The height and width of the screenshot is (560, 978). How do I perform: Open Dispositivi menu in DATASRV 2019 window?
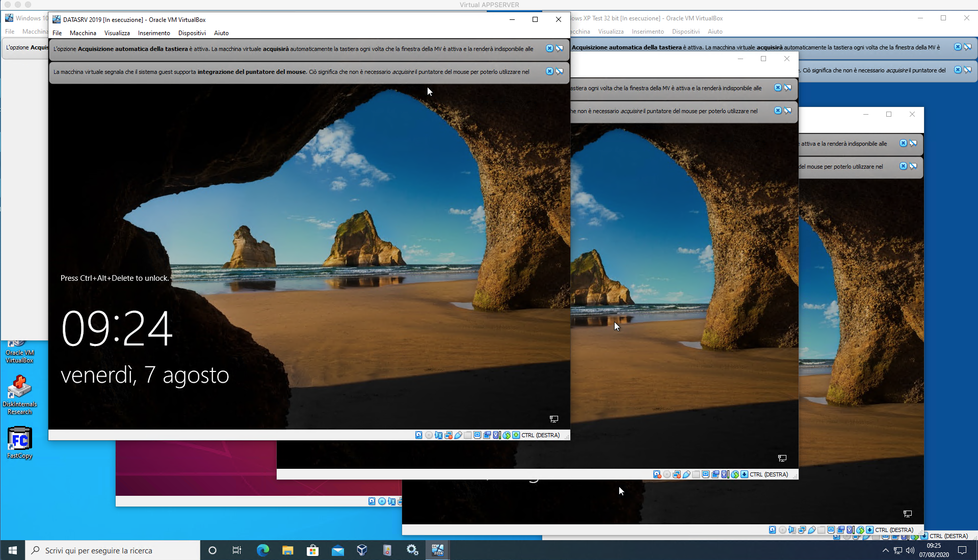(x=192, y=33)
